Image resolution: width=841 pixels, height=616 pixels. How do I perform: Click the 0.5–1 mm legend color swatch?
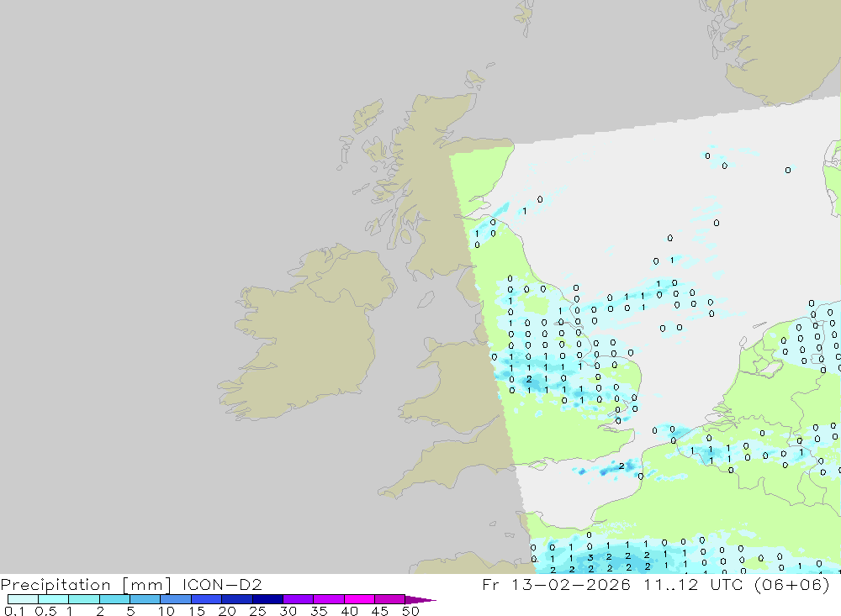click(54, 599)
